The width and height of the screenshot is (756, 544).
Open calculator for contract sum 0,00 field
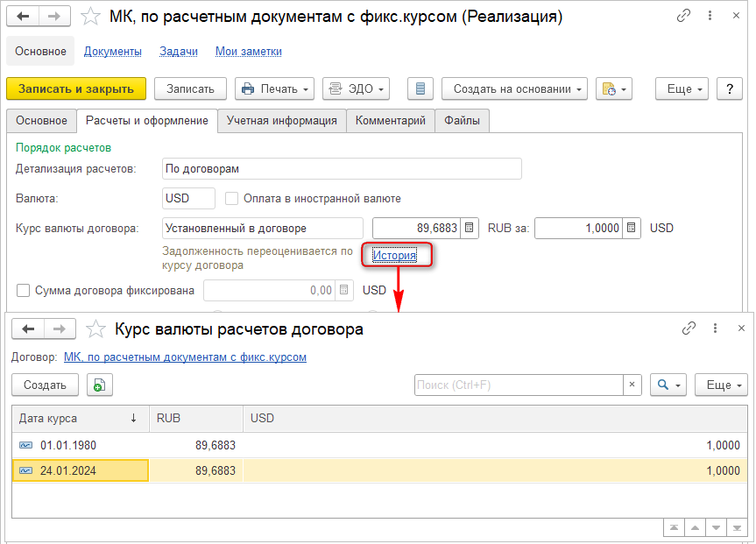click(x=343, y=290)
